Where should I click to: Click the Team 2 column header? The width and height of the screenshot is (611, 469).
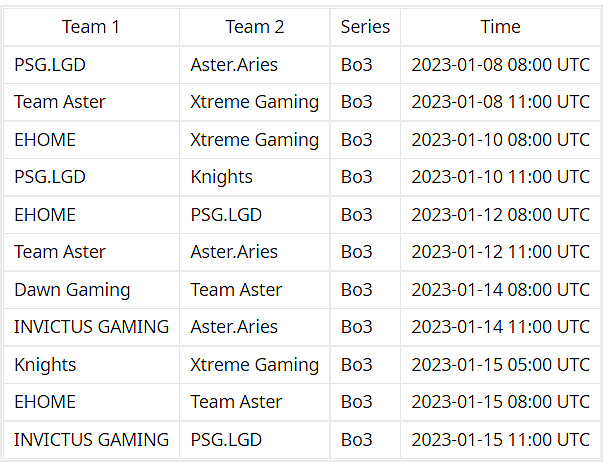click(254, 27)
